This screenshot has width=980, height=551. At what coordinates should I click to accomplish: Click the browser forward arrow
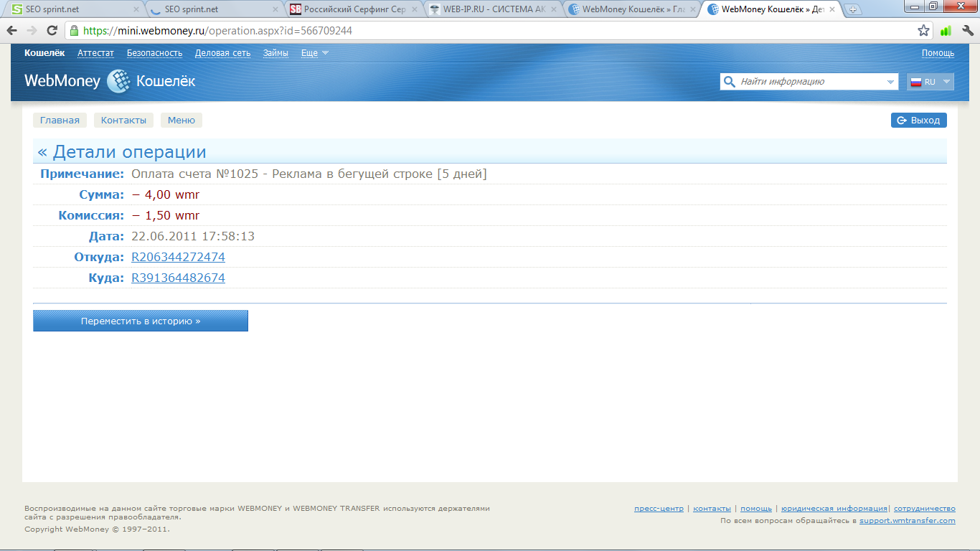(x=32, y=31)
